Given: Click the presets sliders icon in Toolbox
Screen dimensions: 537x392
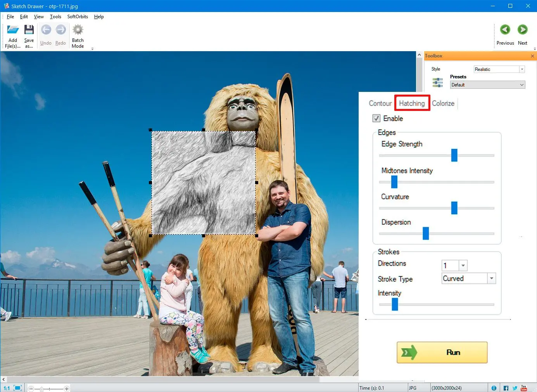Looking at the screenshot, I should point(438,82).
